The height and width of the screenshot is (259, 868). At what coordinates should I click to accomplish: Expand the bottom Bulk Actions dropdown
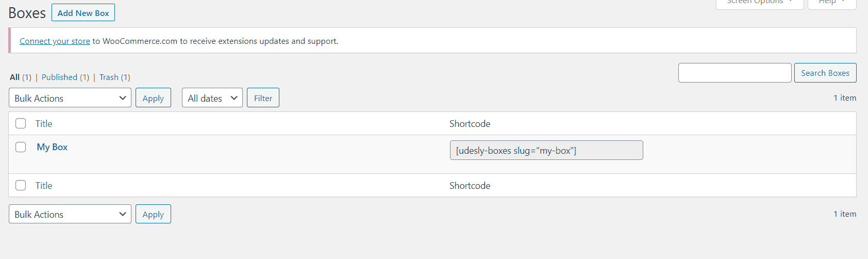tap(70, 214)
